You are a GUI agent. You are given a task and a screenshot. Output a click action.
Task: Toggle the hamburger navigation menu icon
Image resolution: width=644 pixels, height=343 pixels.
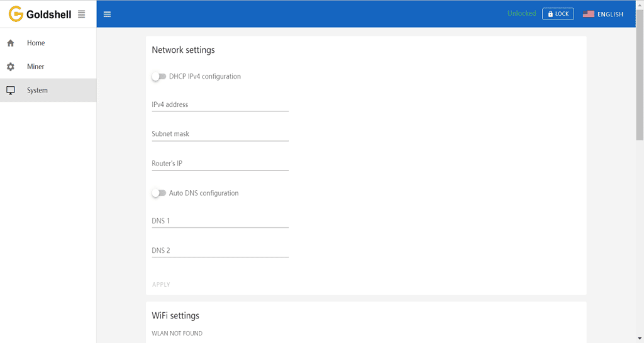click(x=107, y=14)
